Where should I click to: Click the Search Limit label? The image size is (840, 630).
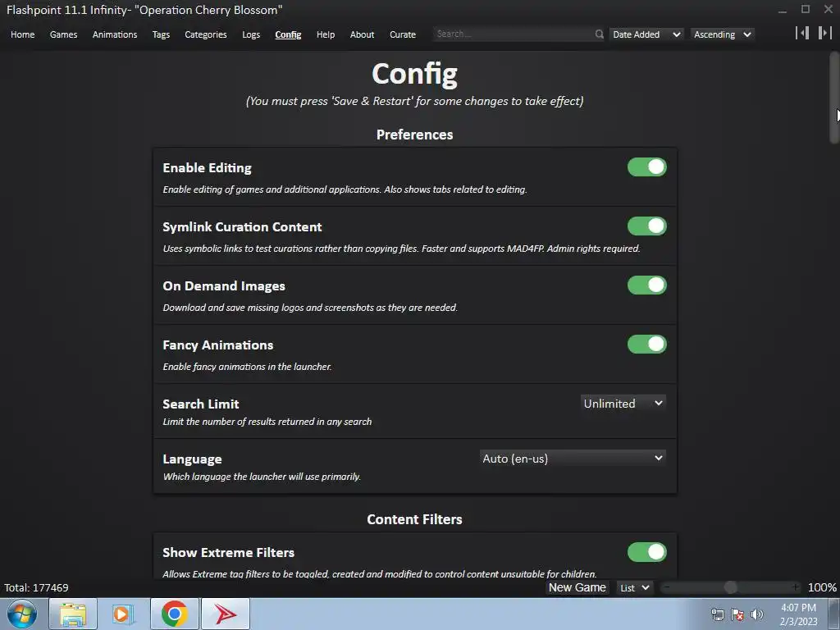[x=201, y=404]
